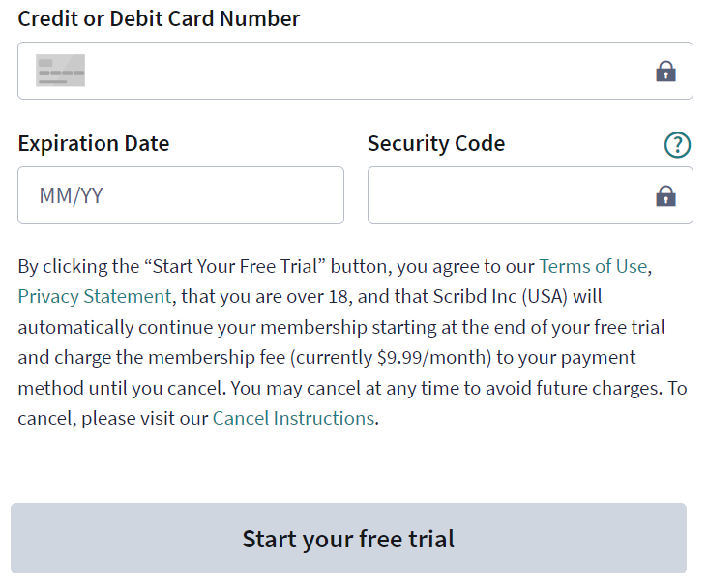This screenshot has height=588, width=708.
Task: Click the 'over 18' text in the disclaimer
Action: click(x=317, y=296)
